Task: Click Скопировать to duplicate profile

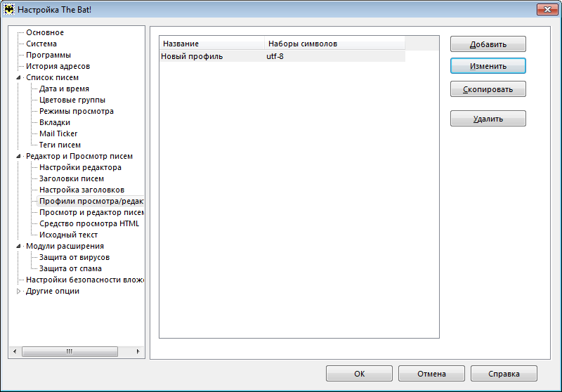Action: pos(488,89)
